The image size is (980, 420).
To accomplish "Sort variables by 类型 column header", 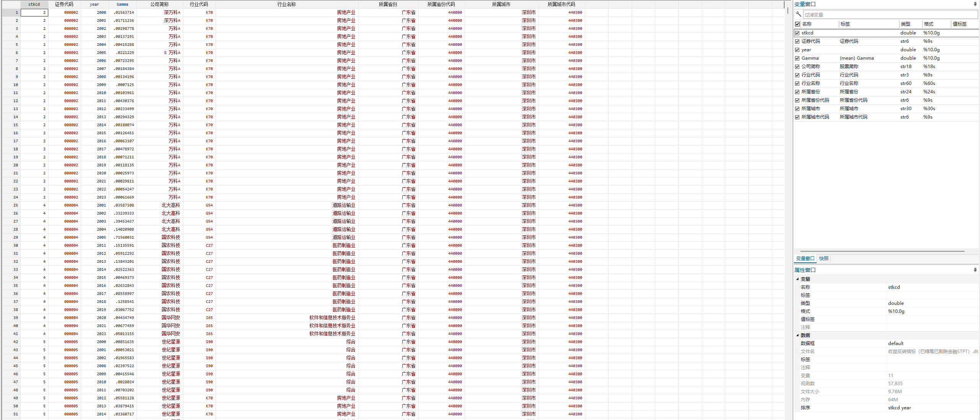I will tap(906, 24).
